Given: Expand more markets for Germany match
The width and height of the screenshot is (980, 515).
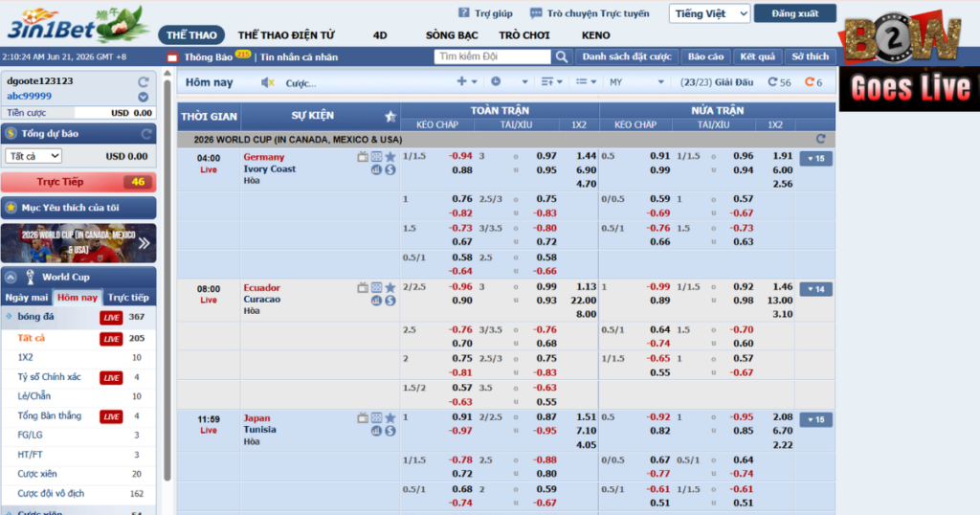Looking at the screenshot, I should click(x=815, y=159).
